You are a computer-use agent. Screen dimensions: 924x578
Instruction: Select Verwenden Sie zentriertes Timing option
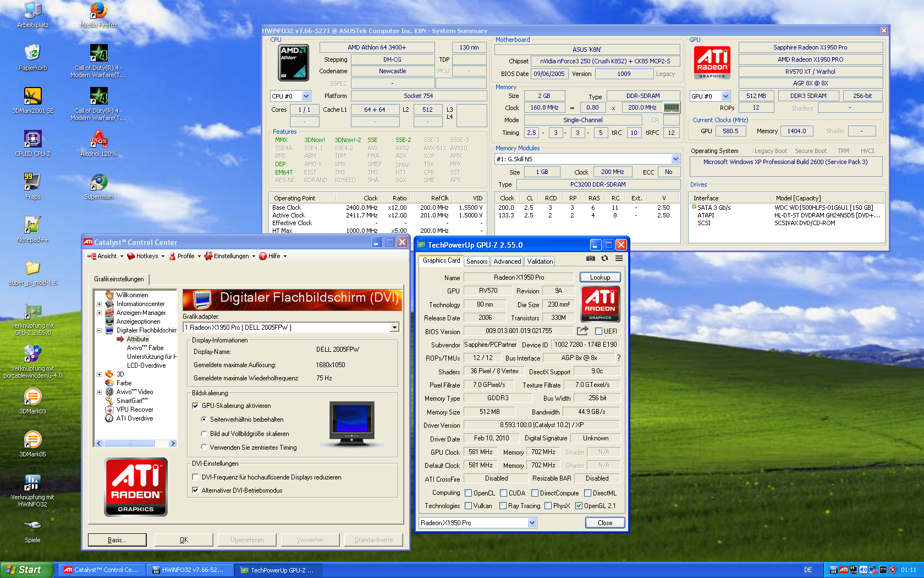[x=204, y=448]
